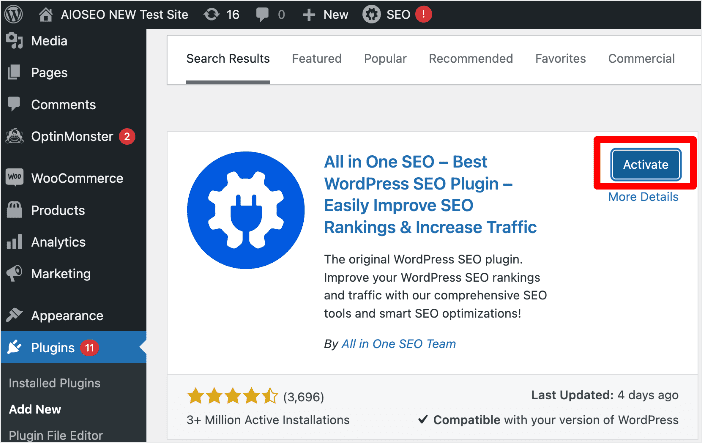Image resolution: width=702 pixels, height=443 pixels.
Task: Open Marketing in the sidebar
Action: click(x=60, y=274)
